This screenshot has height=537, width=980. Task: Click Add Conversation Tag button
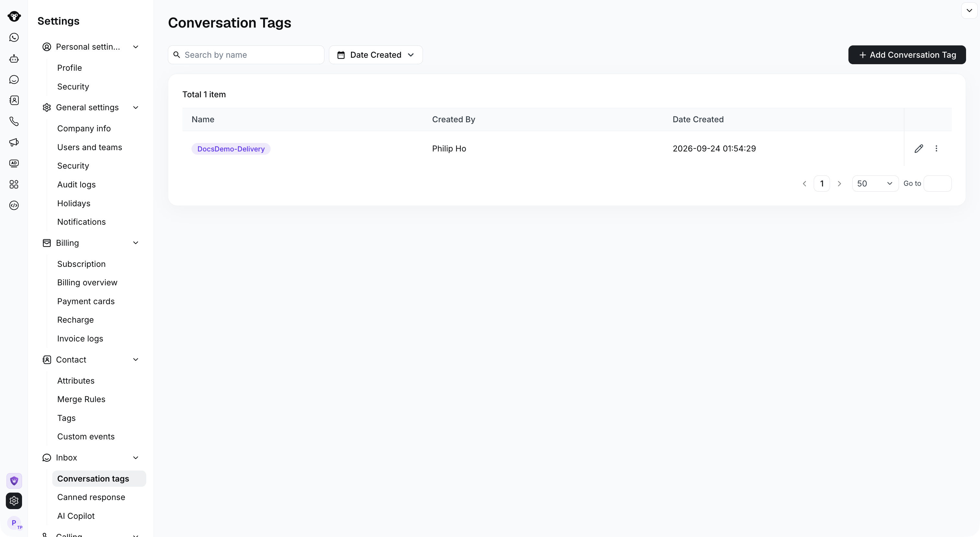click(x=907, y=55)
